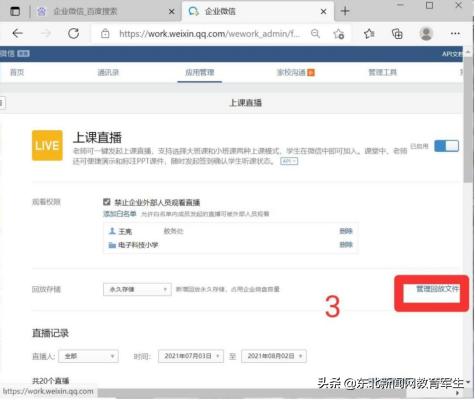Click the browser forward arrow
475x400 pixels.
(46, 33)
